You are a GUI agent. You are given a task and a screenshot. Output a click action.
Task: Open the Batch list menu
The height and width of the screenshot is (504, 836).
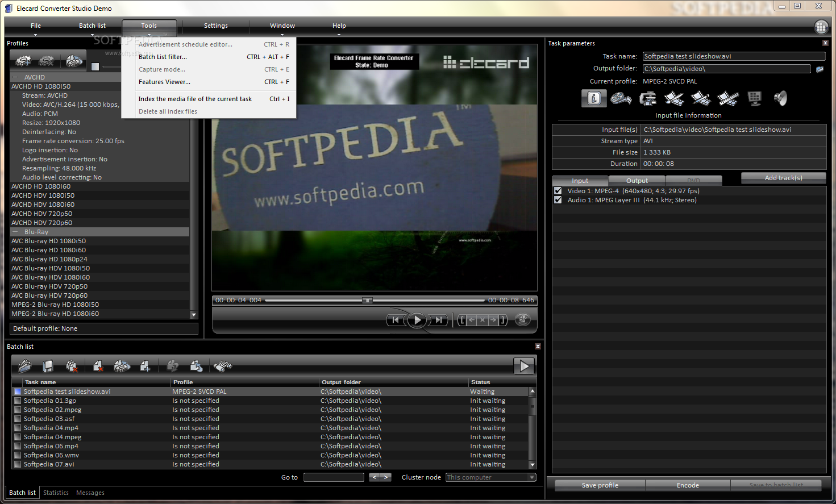[92, 26]
